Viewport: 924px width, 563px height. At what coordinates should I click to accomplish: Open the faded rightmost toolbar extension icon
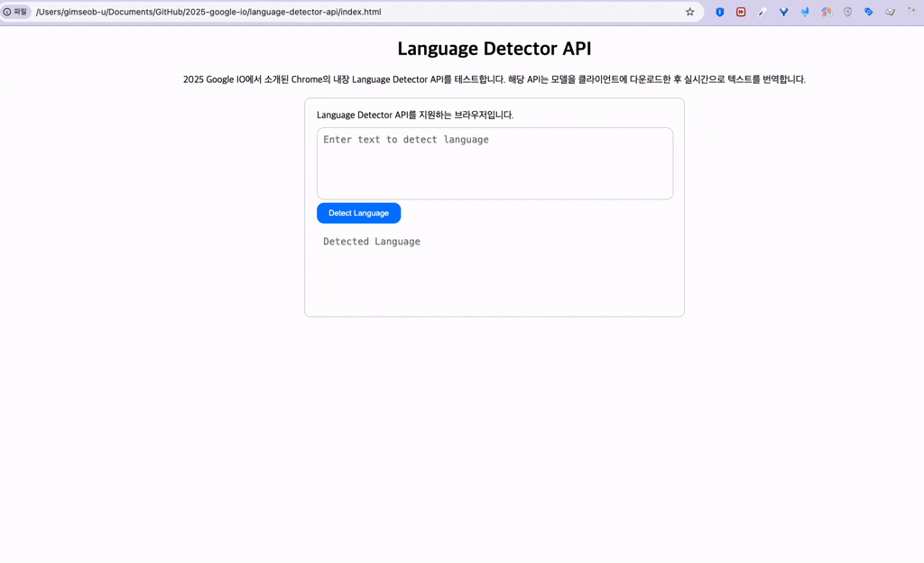click(911, 12)
